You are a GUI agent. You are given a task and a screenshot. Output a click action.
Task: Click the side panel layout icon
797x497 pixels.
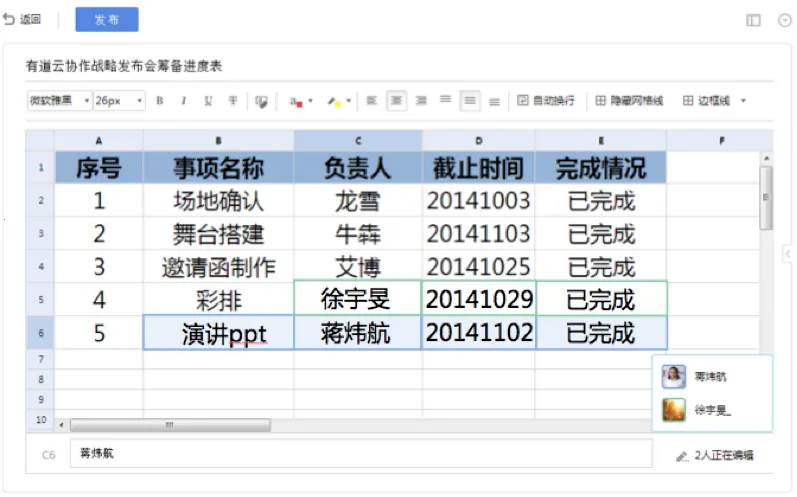(753, 20)
